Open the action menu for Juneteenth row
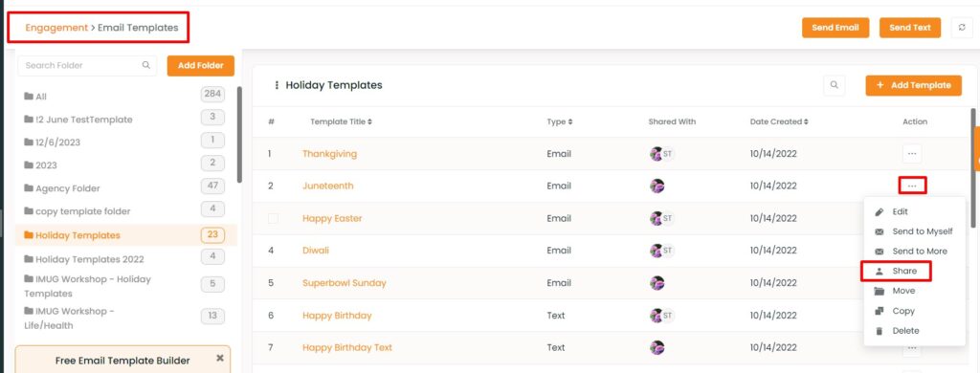The width and height of the screenshot is (980, 373). 912,186
